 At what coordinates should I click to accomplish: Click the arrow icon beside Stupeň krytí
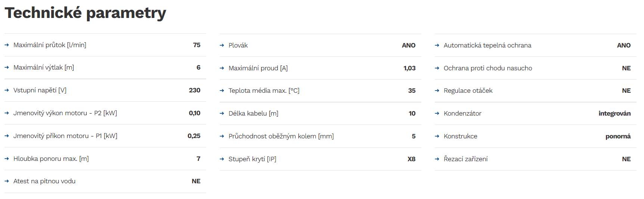tap(222, 159)
